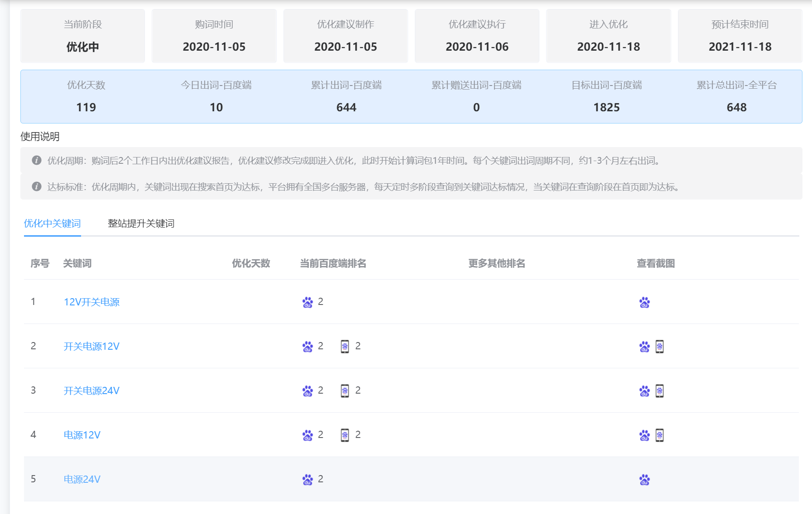Open Baidu screenshot icon for 开关电源24V row
812x514 pixels.
click(644, 391)
